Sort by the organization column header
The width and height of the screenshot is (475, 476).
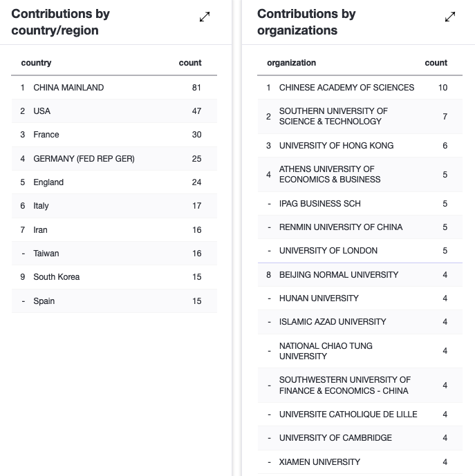point(291,63)
